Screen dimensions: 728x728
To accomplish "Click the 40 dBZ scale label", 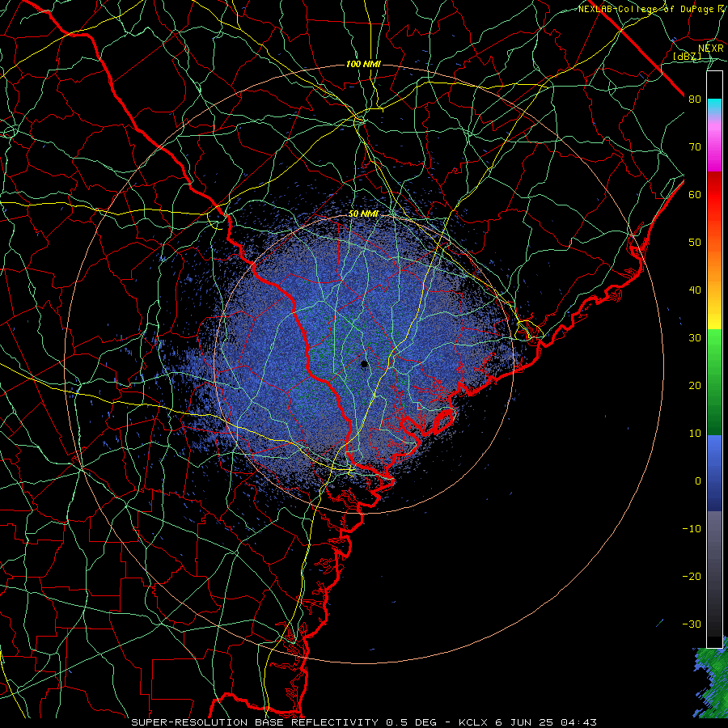I will point(695,290).
